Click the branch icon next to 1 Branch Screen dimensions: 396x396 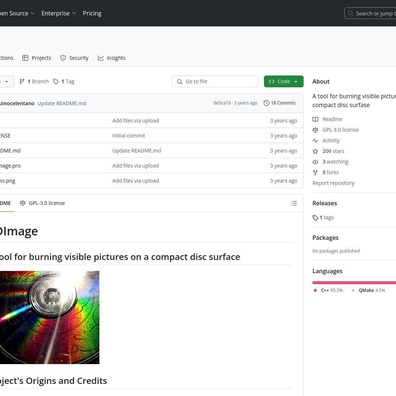(x=22, y=81)
